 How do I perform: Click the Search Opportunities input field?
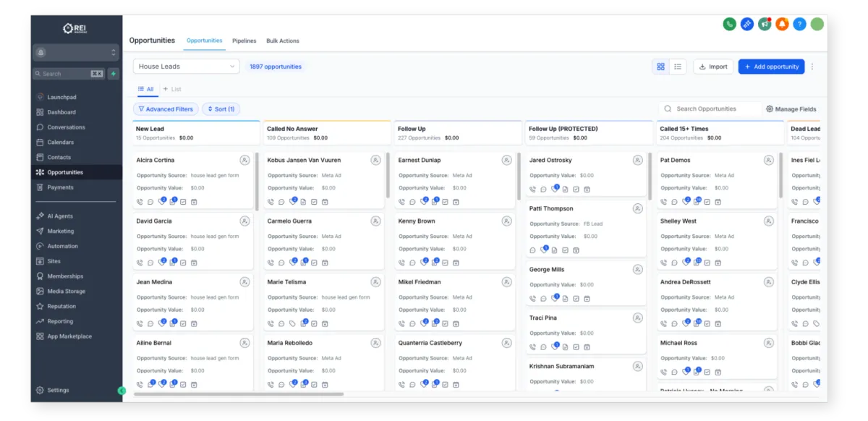tap(715, 109)
